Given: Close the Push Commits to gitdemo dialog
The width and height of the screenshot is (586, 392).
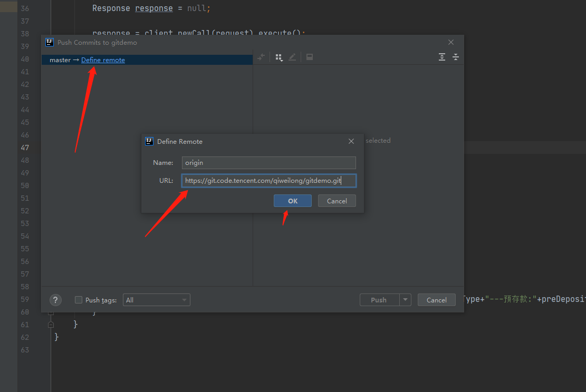Looking at the screenshot, I should click(451, 42).
